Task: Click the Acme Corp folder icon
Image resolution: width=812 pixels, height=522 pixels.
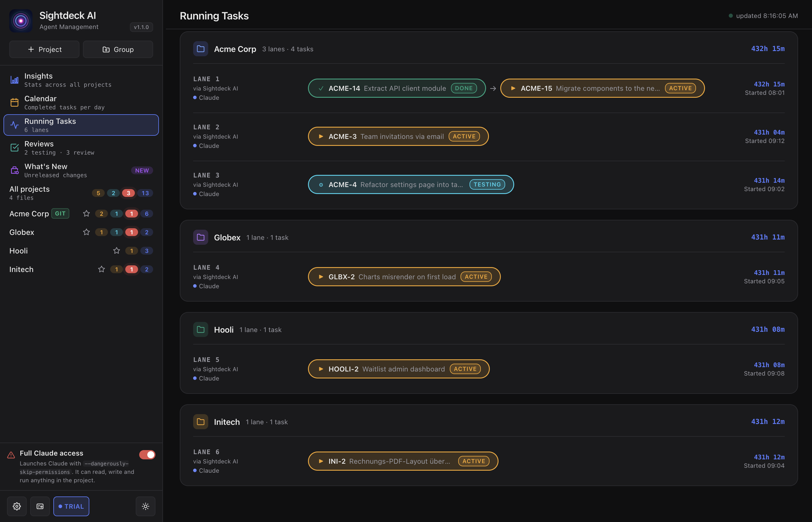Action: 201,49
